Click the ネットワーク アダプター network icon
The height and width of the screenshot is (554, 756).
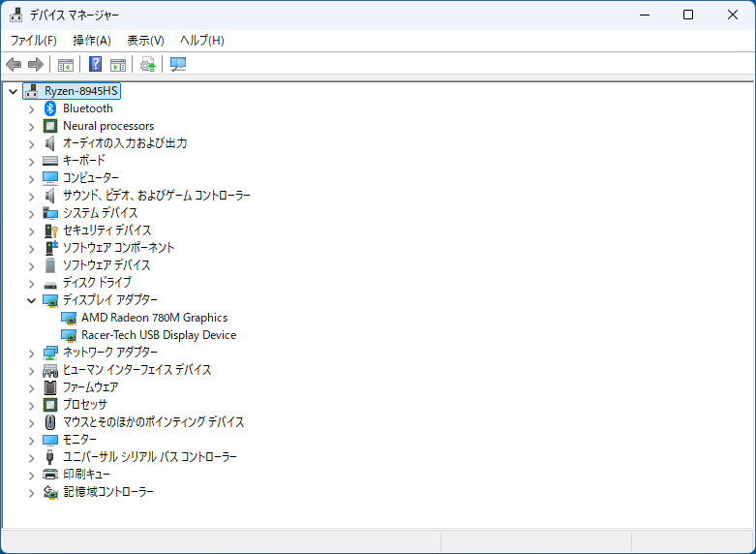click(x=50, y=353)
